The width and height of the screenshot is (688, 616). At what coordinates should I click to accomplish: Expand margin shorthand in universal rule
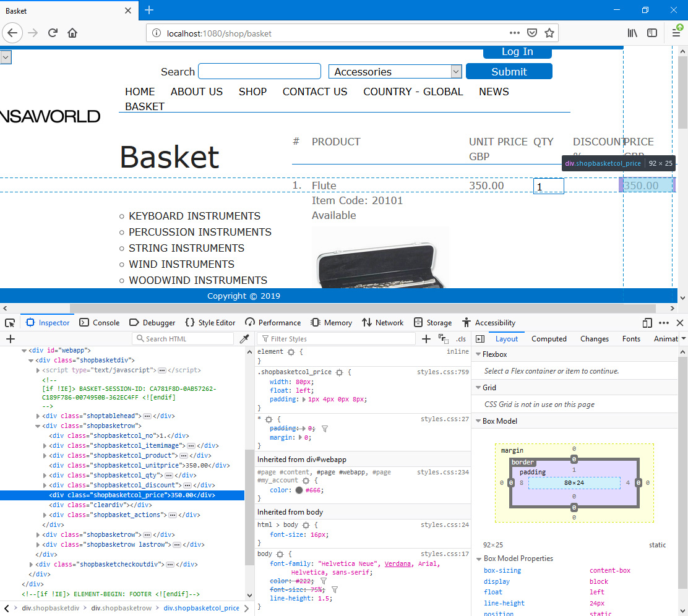(x=301, y=437)
